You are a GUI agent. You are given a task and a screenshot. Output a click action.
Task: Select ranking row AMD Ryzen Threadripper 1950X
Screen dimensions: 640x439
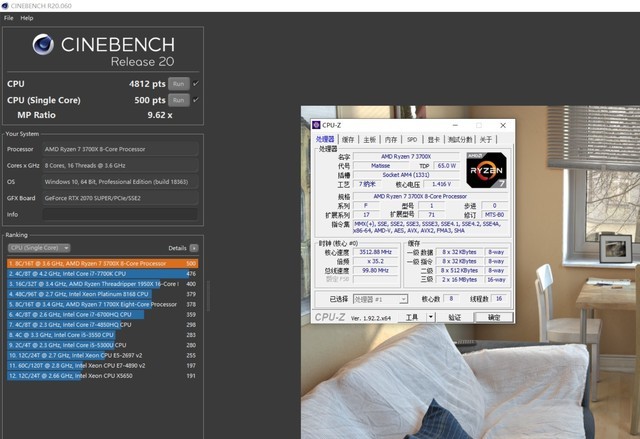tap(102, 284)
